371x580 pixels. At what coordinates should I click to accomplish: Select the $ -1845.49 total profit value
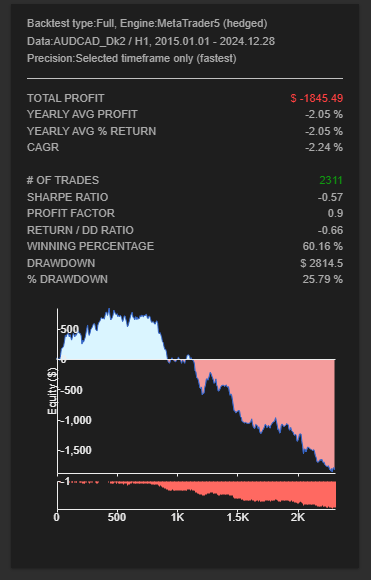[317, 98]
